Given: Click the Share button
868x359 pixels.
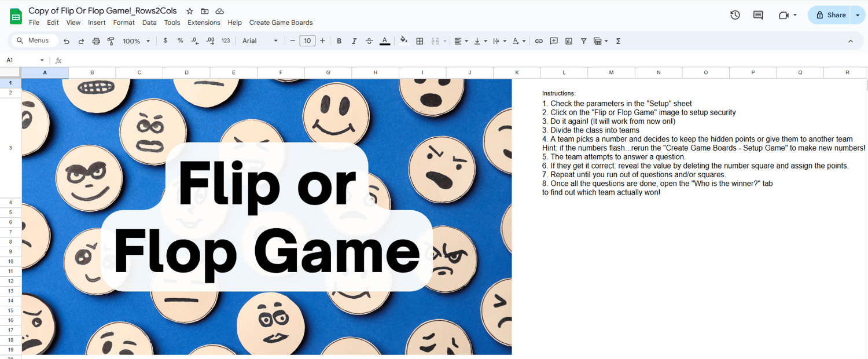Looking at the screenshot, I should (x=830, y=15).
